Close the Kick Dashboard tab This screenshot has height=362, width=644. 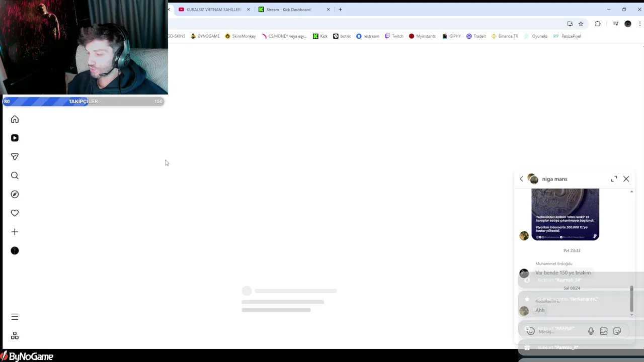click(329, 10)
